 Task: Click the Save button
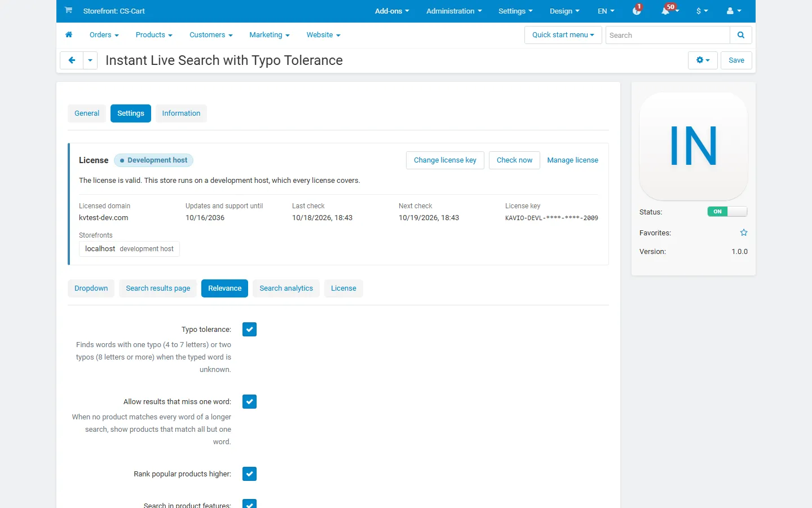(736, 60)
